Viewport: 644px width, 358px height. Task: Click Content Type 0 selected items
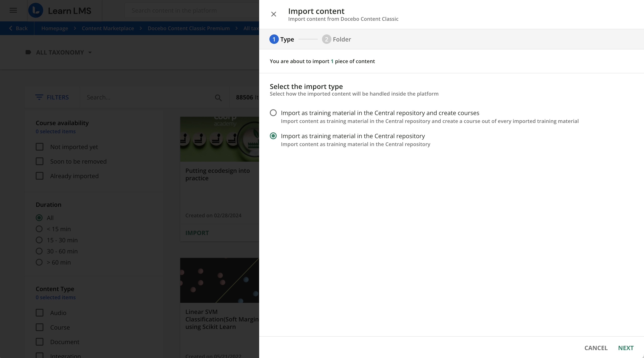pos(56,297)
